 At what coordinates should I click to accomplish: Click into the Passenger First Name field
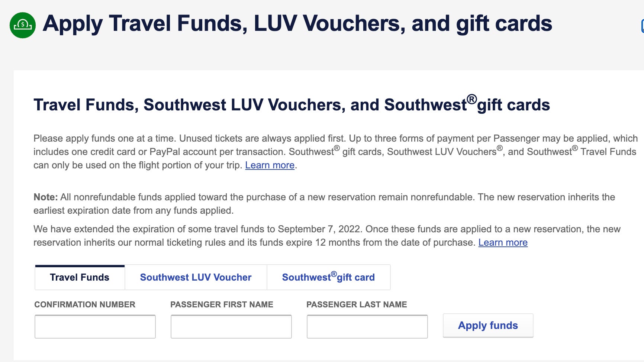(231, 327)
